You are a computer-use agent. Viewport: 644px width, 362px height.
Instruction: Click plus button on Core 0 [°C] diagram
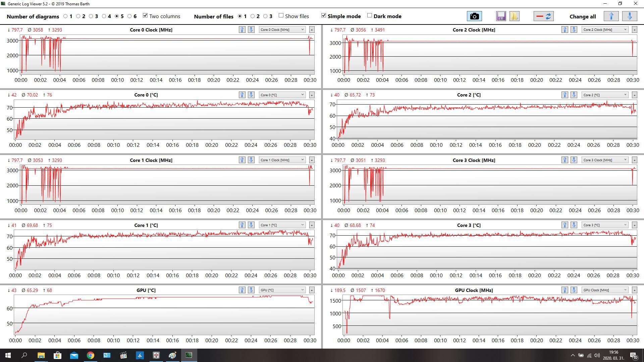[312, 95]
